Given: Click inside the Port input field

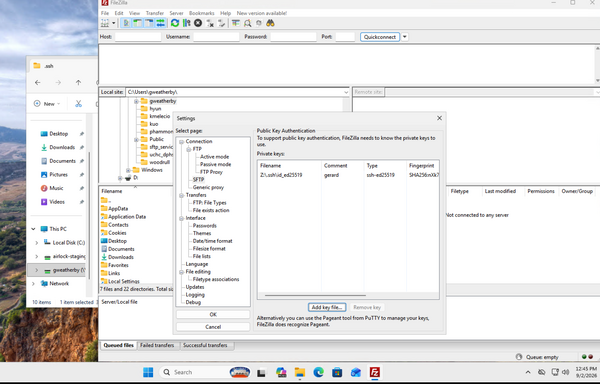Looking at the screenshot, I should 345,37.
